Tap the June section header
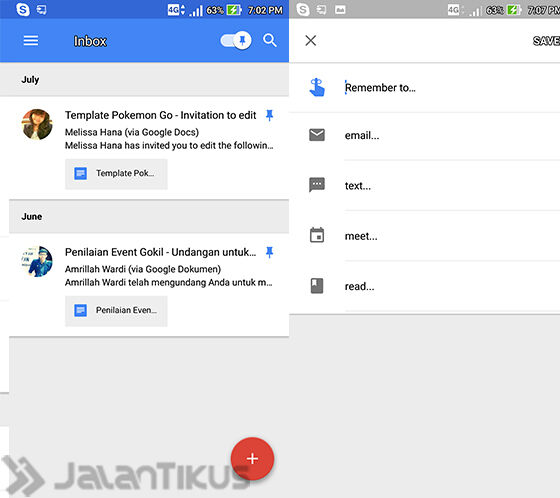Image resolution: width=560 pixels, height=498 pixels. pyautogui.click(x=149, y=216)
